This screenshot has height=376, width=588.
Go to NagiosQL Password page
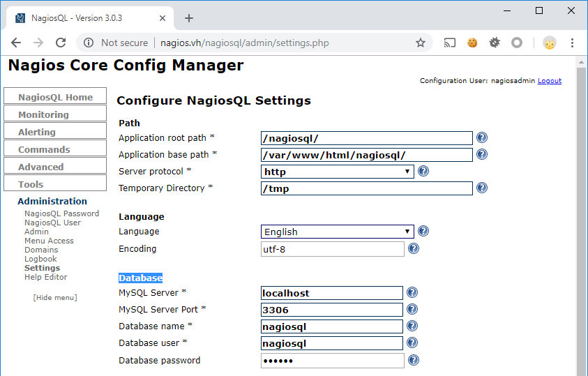click(62, 213)
